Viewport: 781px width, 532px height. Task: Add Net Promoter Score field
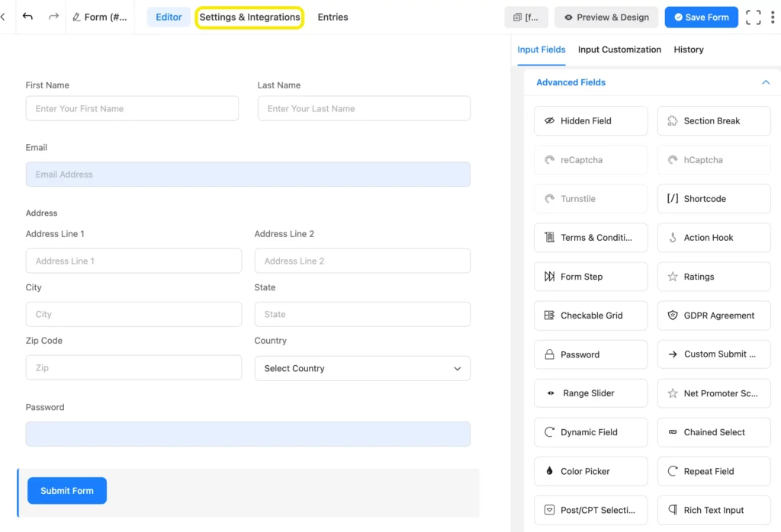click(714, 393)
